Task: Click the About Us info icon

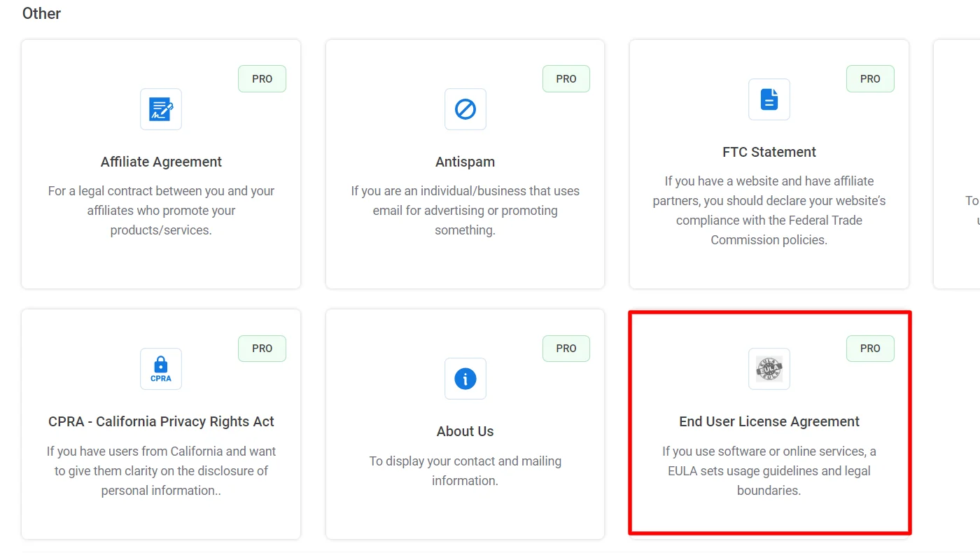Action: coord(465,379)
